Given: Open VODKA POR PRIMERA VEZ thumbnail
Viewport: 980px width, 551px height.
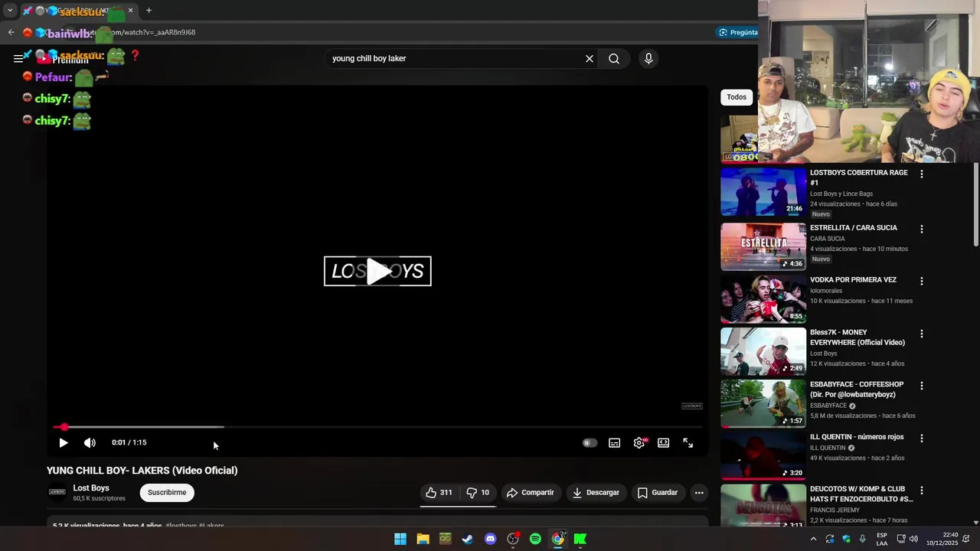Looking at the screenshot, I should pyautogui.click(x=763, y=299).
